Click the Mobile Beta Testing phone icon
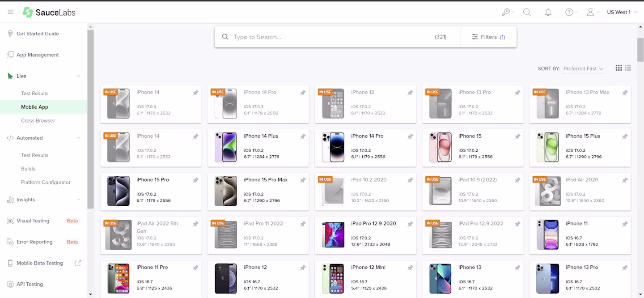The height and width of the screenshot is (298, 644). (x=10, y=263)
